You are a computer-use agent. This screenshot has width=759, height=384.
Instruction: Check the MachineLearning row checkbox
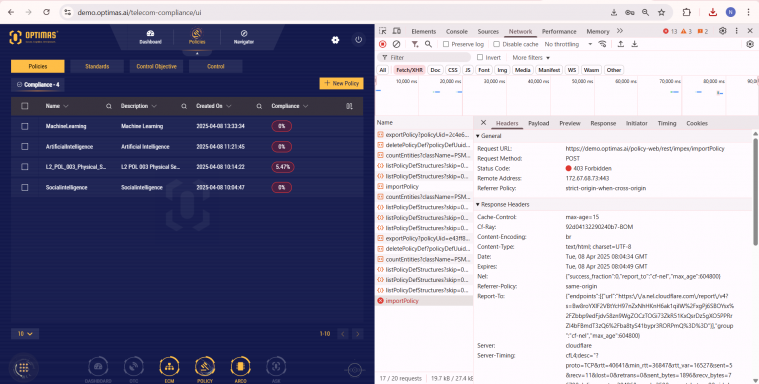tap(25, 126)
